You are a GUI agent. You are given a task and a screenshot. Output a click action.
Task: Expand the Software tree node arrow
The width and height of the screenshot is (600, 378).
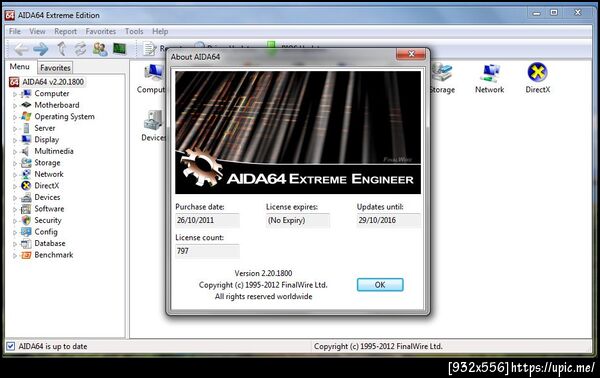click(x=15, y=209)
